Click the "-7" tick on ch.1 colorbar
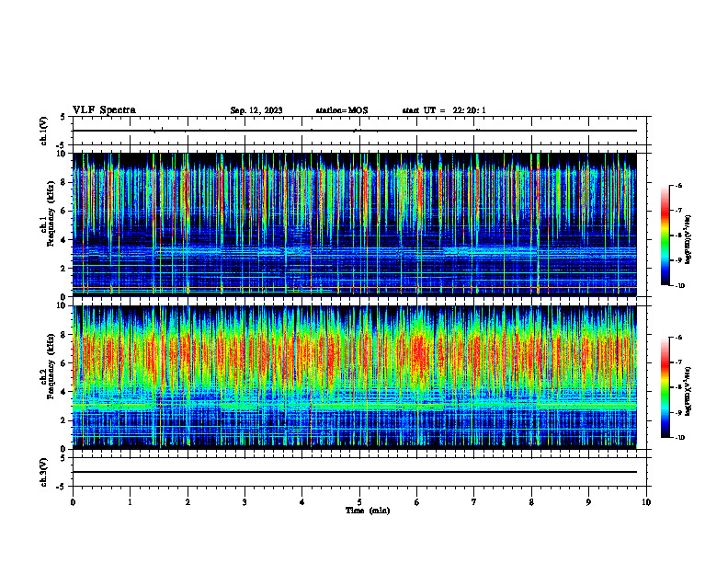 (678, 211)
